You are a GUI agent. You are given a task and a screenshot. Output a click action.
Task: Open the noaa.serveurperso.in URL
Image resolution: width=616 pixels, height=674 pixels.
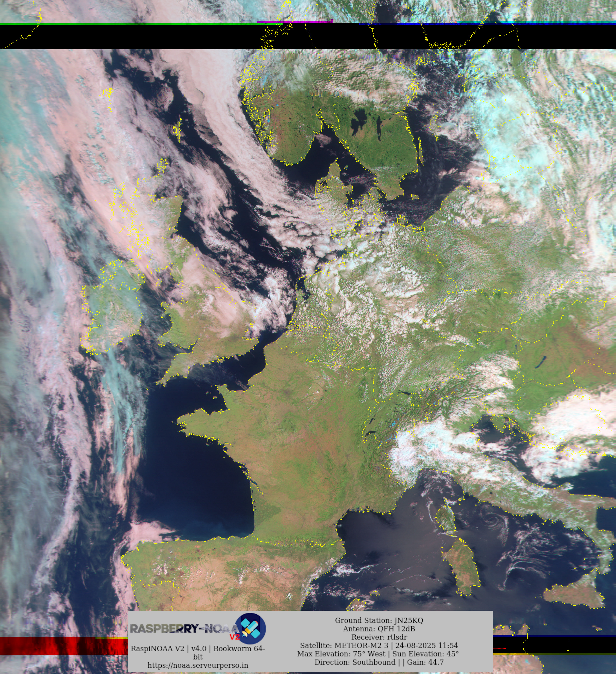198,665
